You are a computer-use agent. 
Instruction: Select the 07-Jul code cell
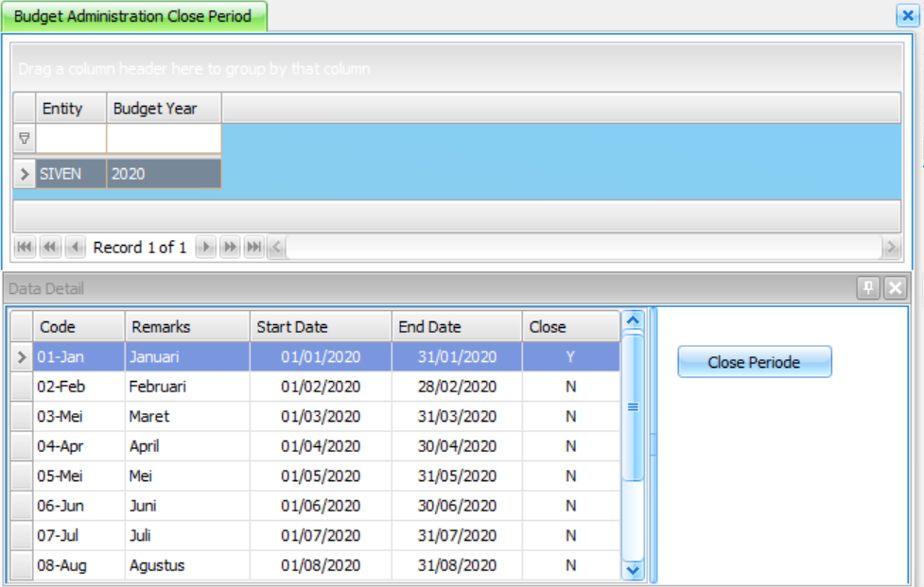click(x=78, y=536)
